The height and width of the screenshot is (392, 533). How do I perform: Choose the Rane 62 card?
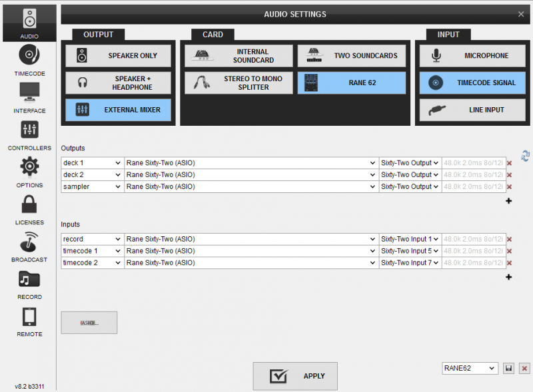point(352,83)
